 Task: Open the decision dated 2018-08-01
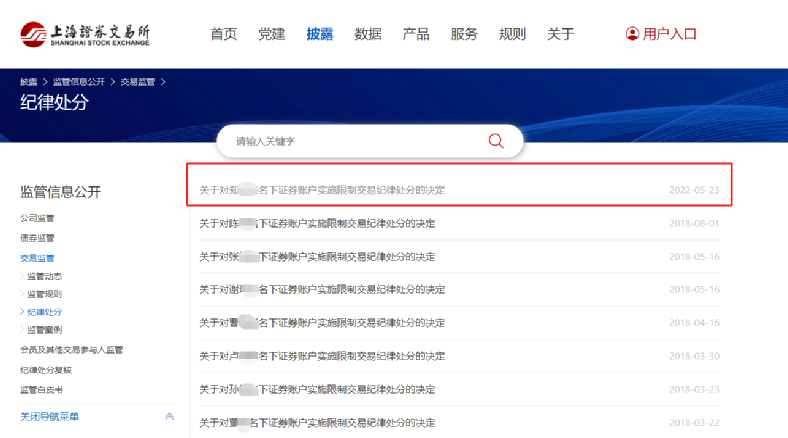coord(322,223)
